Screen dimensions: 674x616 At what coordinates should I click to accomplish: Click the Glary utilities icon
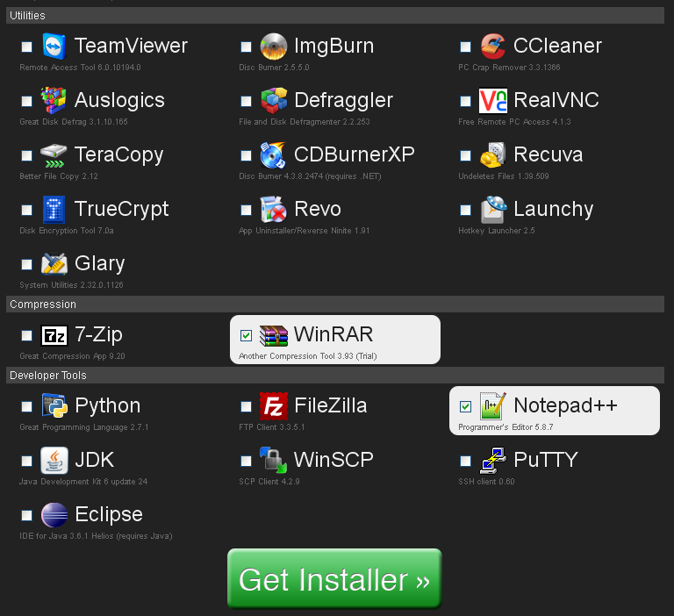click(54, 263)
